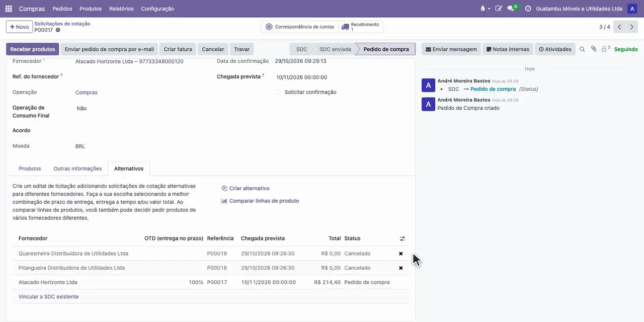Open column settings adjust icon in table
This screenshot has height=322, width=644.
pos(403,238)
